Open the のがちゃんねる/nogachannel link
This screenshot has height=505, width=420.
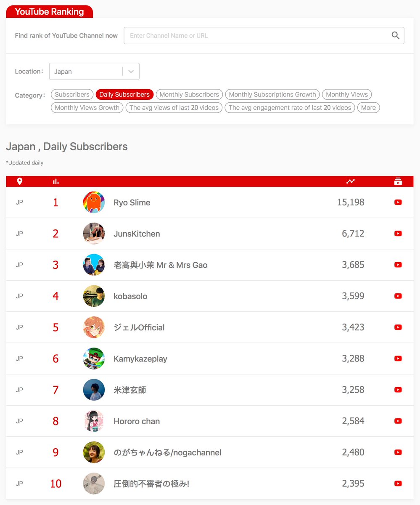167,452
